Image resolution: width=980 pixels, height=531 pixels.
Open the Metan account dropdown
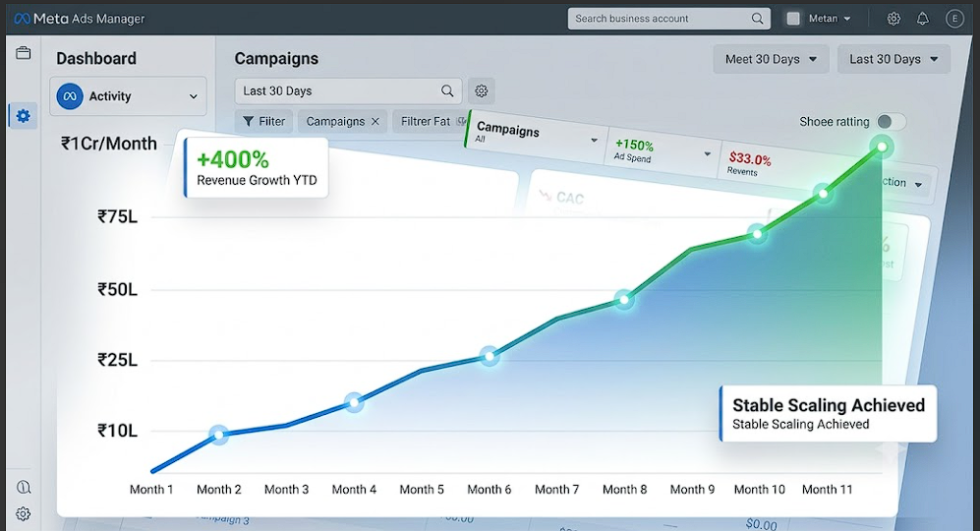(830, 19)
